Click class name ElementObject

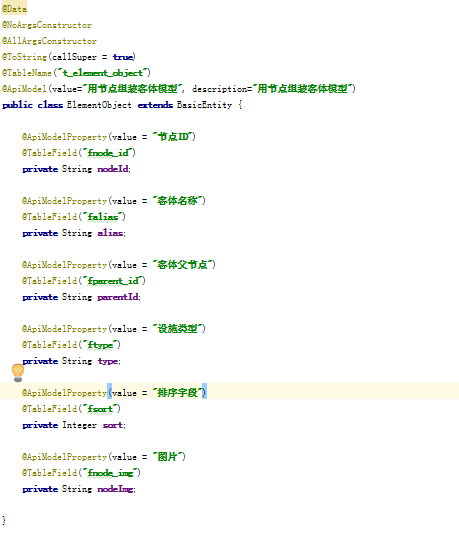99,105
